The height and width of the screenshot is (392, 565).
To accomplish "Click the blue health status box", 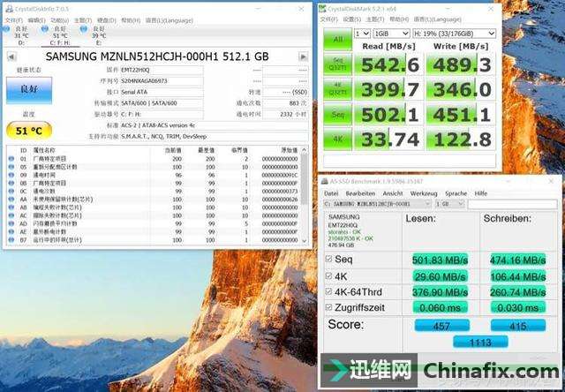I will (24, 88).
